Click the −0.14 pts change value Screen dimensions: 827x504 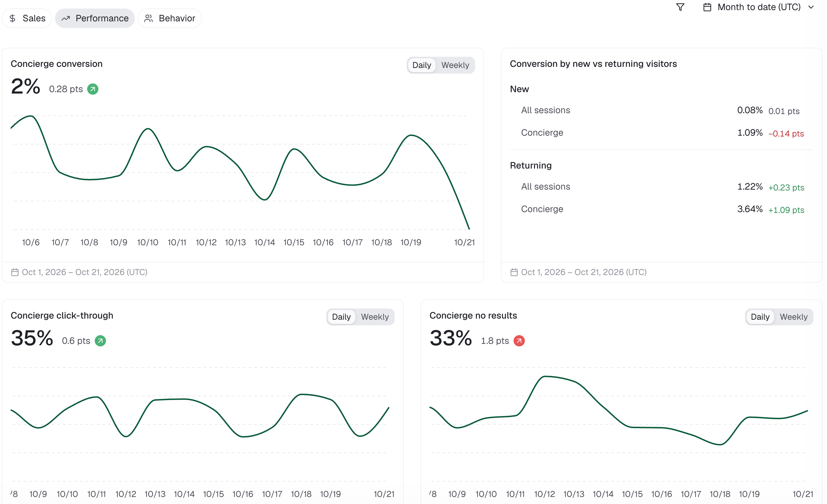(786, 134)
